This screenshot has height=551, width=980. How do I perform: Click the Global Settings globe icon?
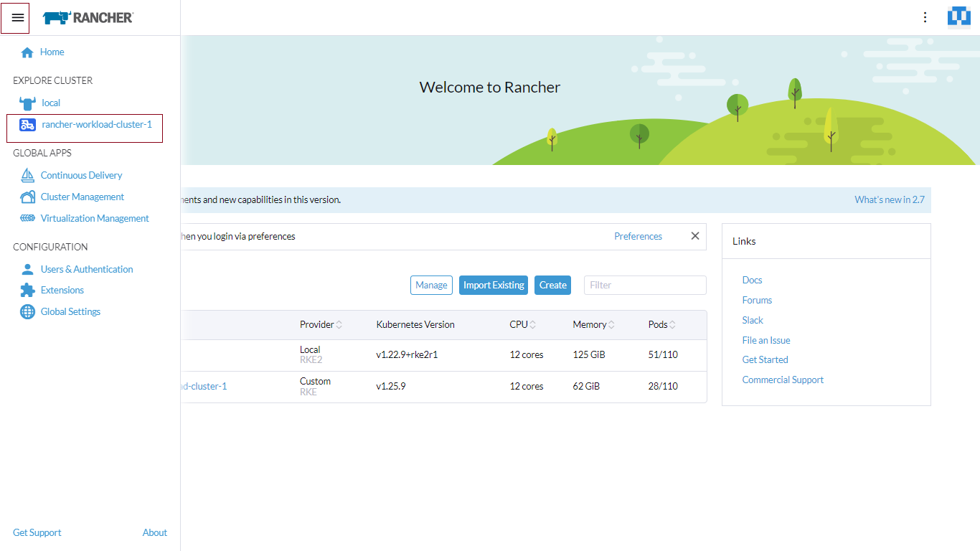tap(27, 311)
